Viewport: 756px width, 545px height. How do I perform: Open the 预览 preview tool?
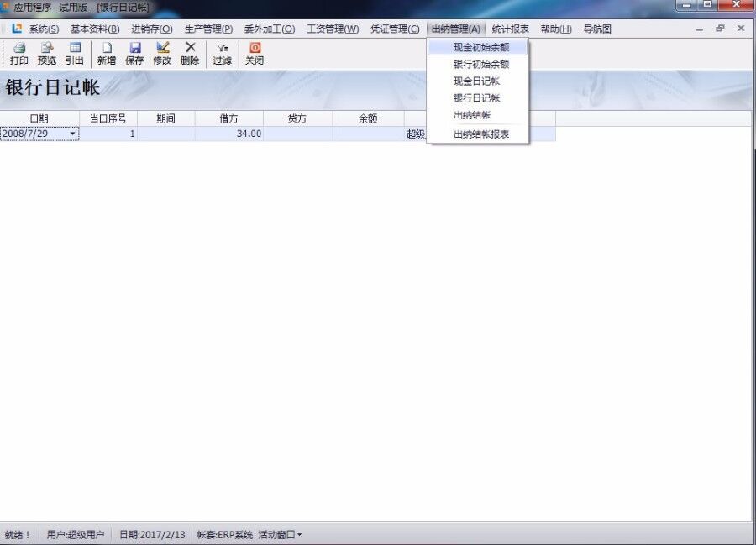tap(47, 54)
